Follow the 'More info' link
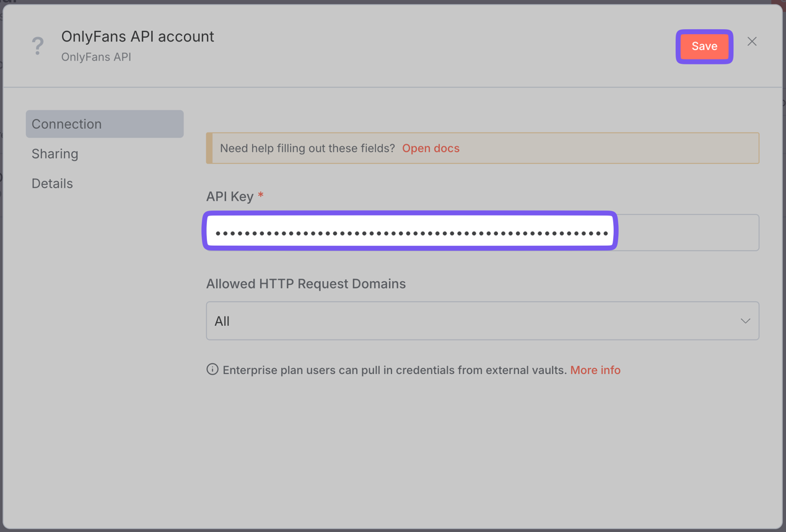This screenshot has height=532, width=786. [595, 370]
